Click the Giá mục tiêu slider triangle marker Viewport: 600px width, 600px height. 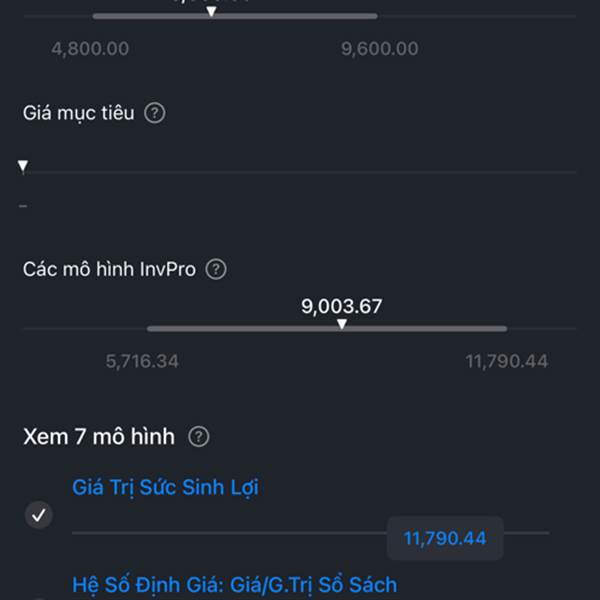click(x=23, y=166)
